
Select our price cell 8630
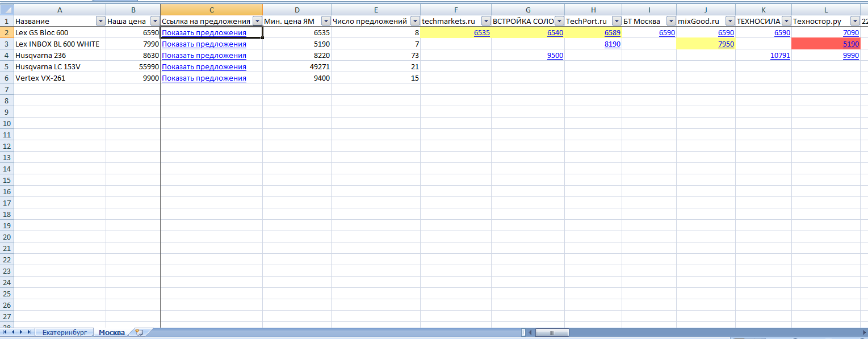133,56
